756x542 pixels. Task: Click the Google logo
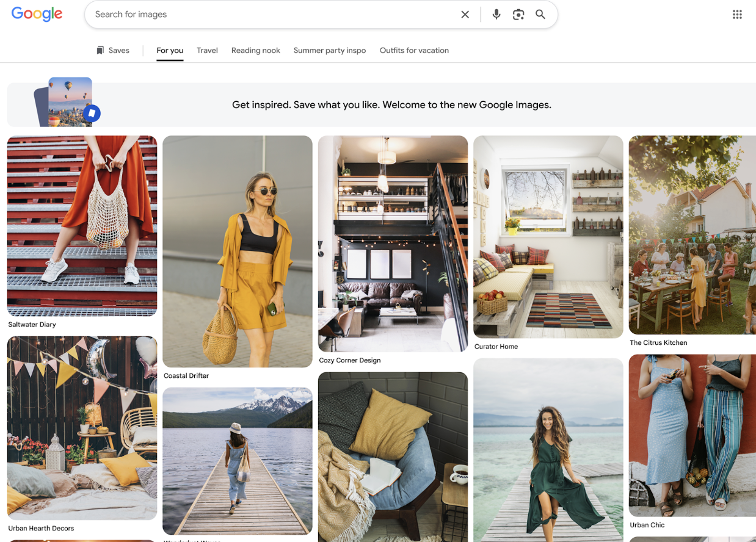tap(37, 14)
